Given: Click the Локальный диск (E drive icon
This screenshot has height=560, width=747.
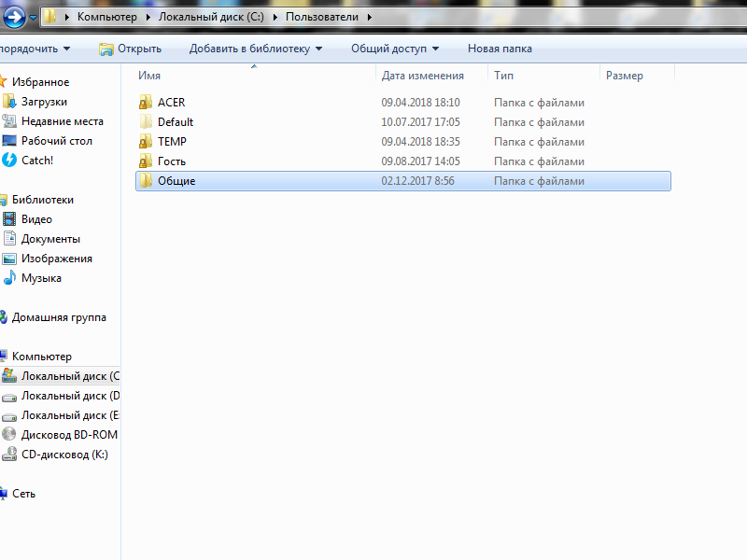Looking at the screenshot, I should (x=9, y=416).
